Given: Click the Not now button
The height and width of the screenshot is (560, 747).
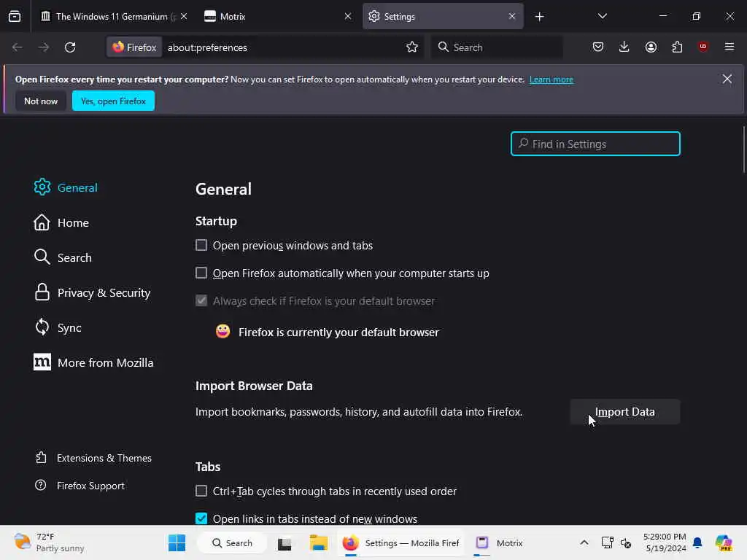Looking at the screenshot, I should [x=41, y=101].
